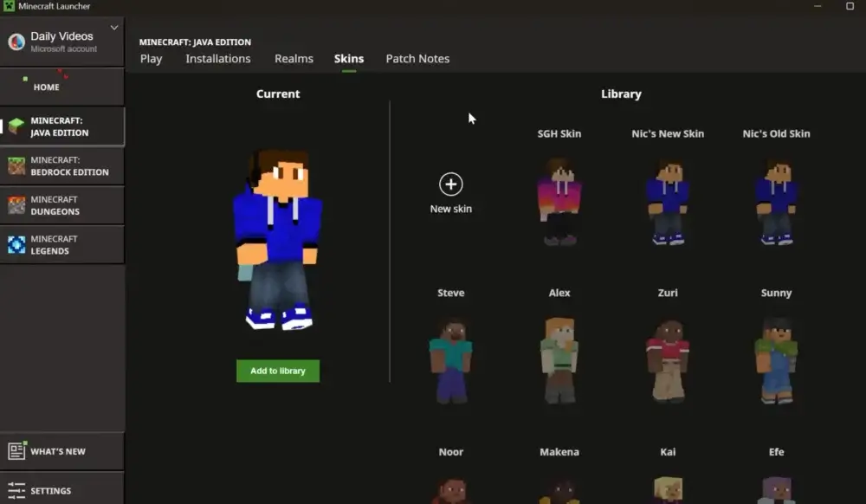Maximize the Minecraft Launcher window
The height and width of the screenshot is (504, 866).
[850, 6]
